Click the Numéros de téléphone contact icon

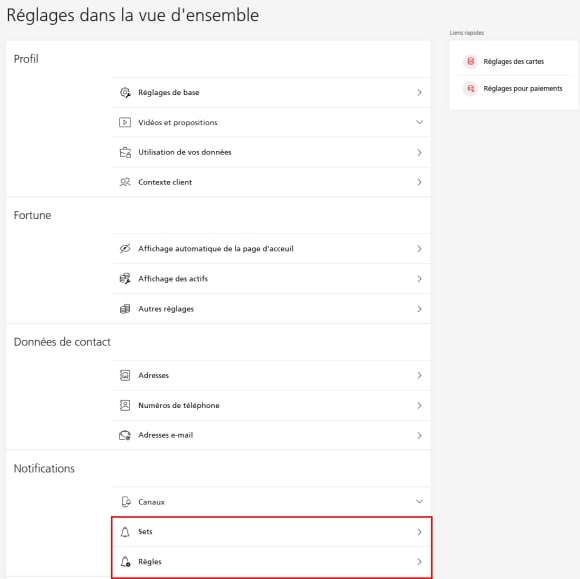125,405
